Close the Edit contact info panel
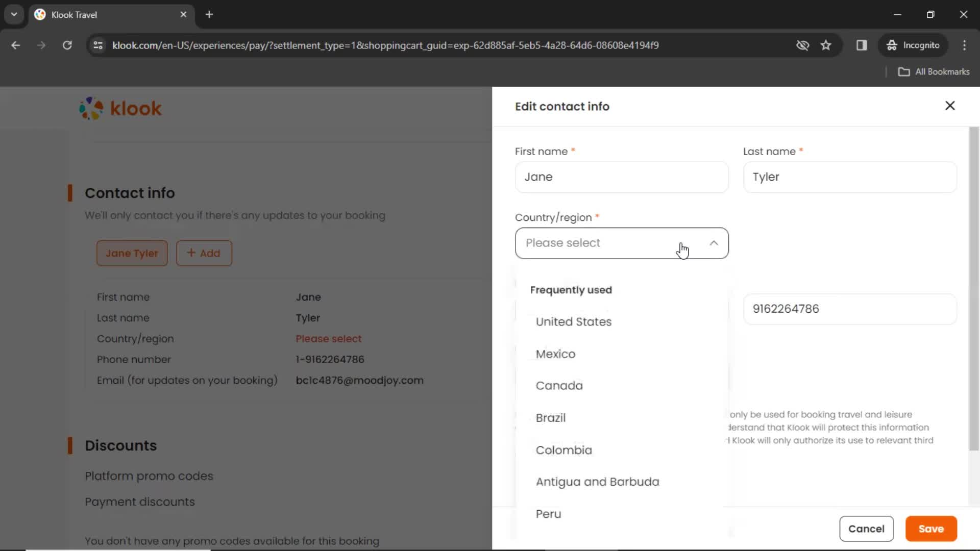The width and height of the screenshot is (980, 551). click(950, 106)
